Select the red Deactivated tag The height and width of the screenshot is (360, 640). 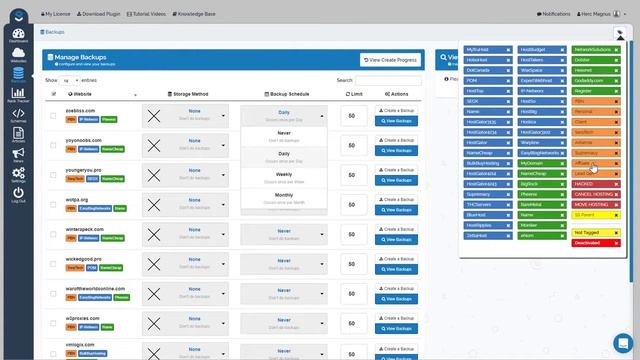coord(596,243)
